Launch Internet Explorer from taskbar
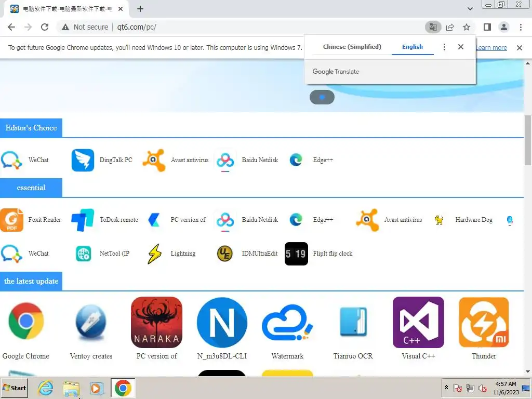This screenshot has height=399, width=532. 46,388
